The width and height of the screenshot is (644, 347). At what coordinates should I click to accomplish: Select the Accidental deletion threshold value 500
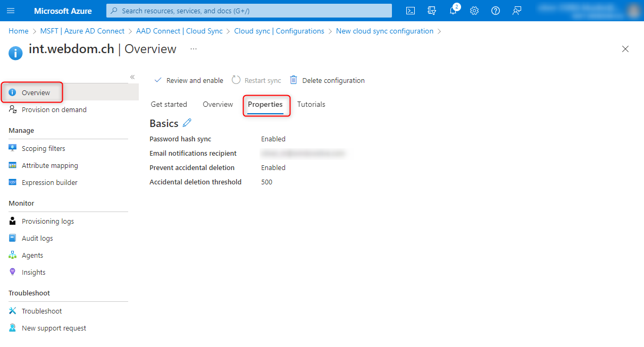[266, 182]
